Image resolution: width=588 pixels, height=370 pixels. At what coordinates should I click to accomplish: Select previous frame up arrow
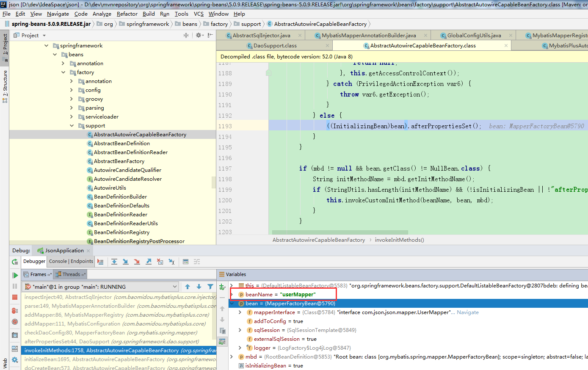188,287
